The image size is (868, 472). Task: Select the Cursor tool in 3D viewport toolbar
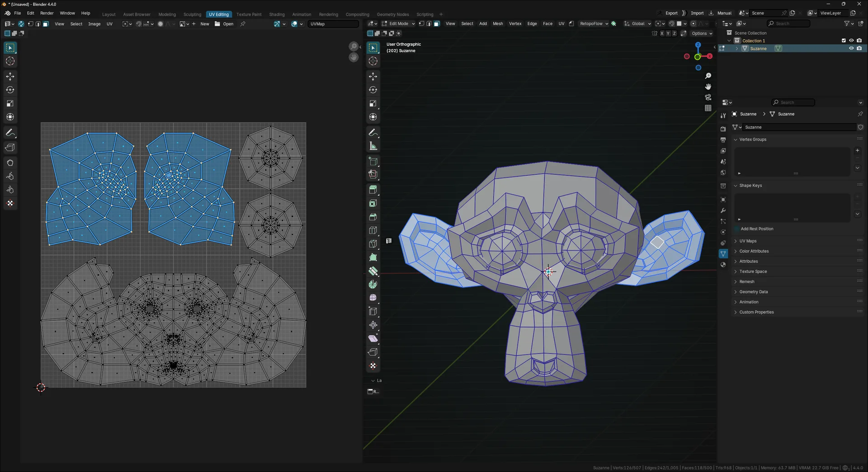373,61
